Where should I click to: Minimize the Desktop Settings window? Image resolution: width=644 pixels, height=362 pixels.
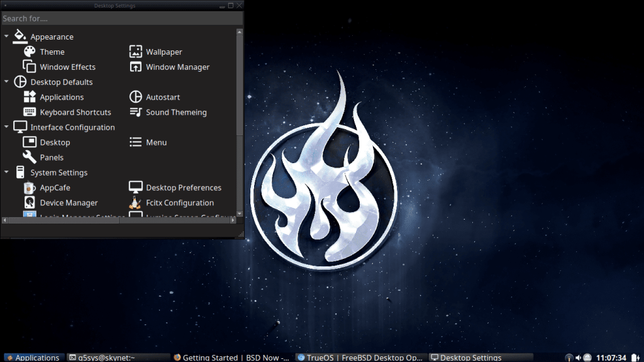[222, 6]
